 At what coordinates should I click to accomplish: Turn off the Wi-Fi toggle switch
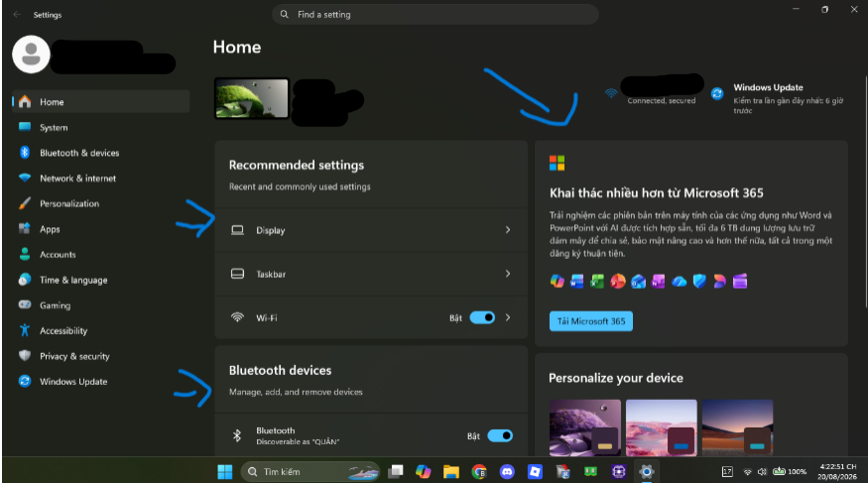point(482,317)
